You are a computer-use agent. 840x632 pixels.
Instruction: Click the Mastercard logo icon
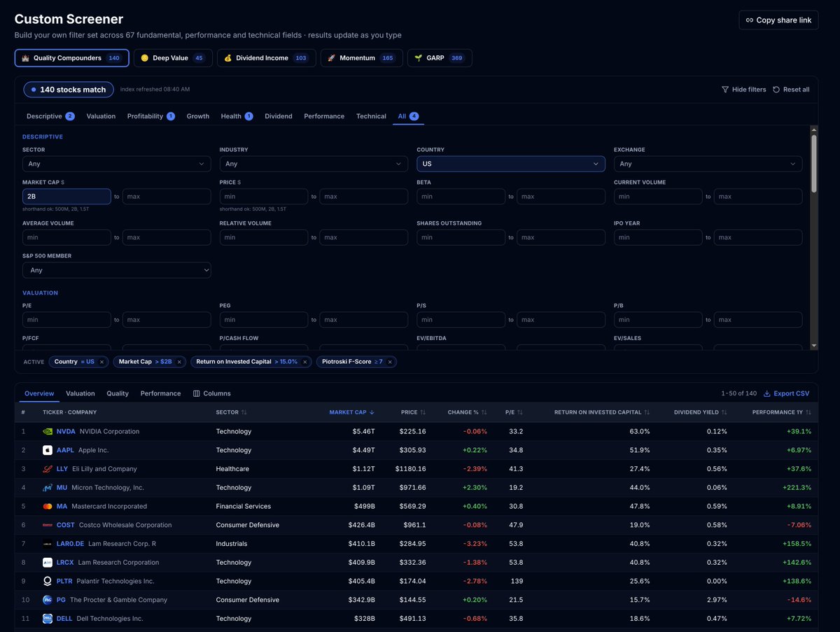[48, 506]
